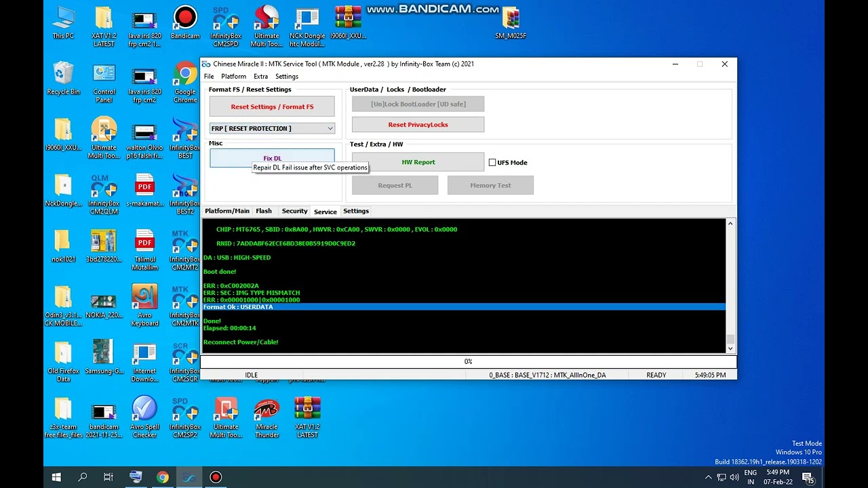868x488 pixels.
Task: Open Avro Keyboard desktop shortcut
Action: pyautogui.click(x=144, y=305)
